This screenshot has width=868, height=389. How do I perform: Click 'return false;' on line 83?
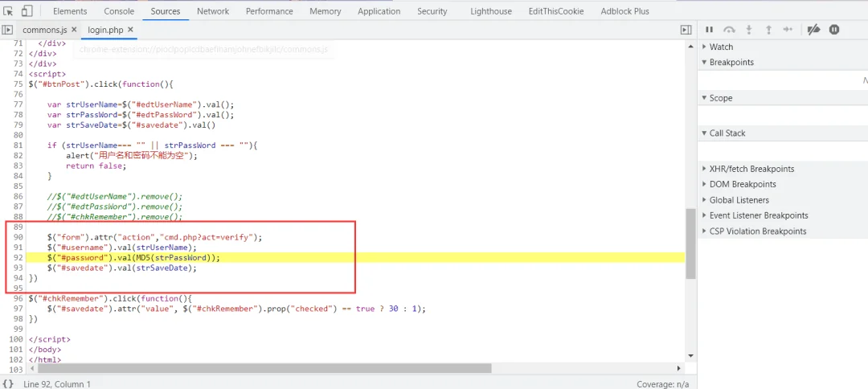(x=96, y=166)
